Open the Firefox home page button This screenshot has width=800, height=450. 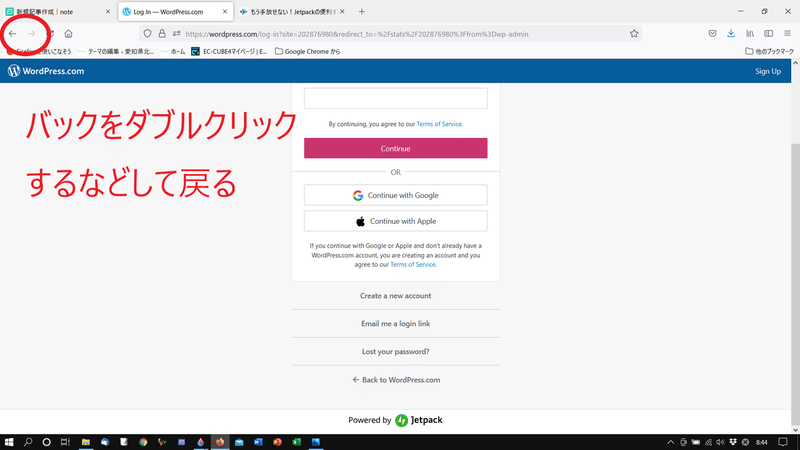[x=68, y=34]
